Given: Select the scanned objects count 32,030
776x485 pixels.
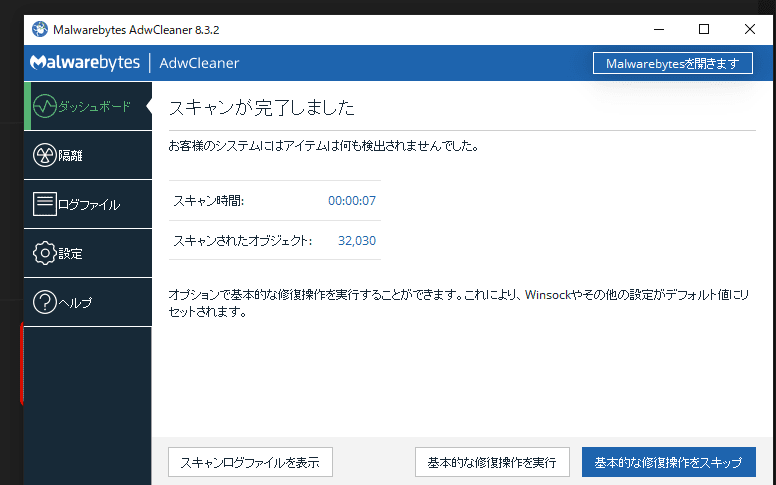Looking at the screenshot, I should tap(357, 241).
